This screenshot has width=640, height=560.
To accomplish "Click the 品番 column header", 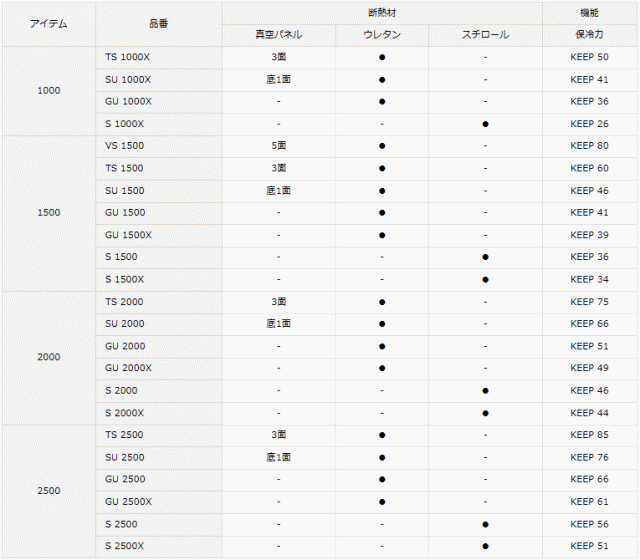I will (159, 23).
